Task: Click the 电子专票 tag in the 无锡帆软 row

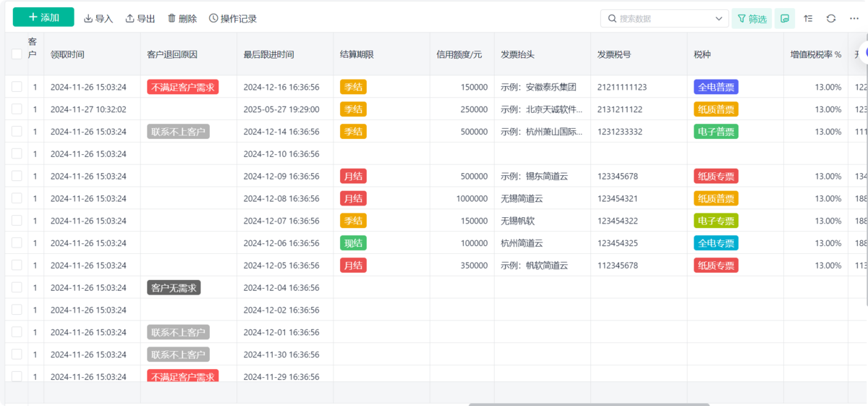Action: (716, 221)
